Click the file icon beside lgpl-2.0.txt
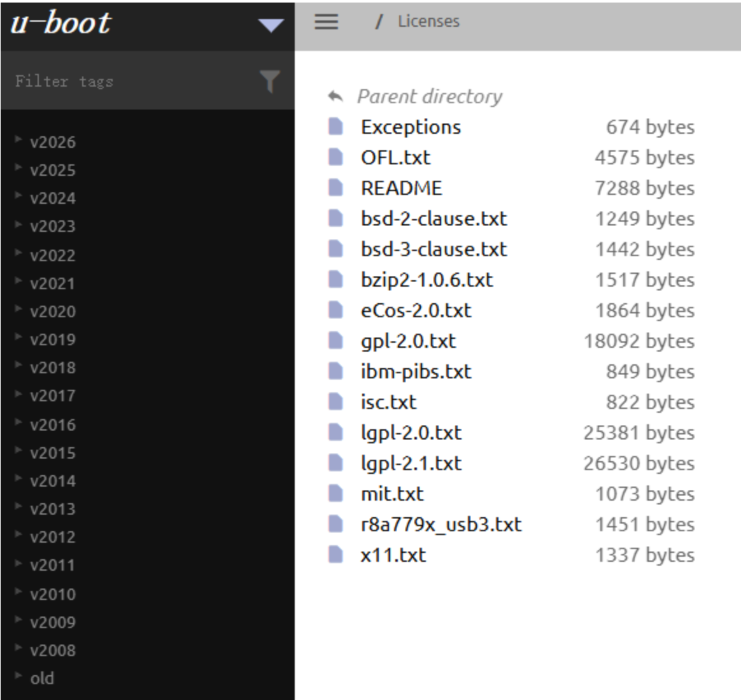Viewport: 741px width, 700px height. 335,432
